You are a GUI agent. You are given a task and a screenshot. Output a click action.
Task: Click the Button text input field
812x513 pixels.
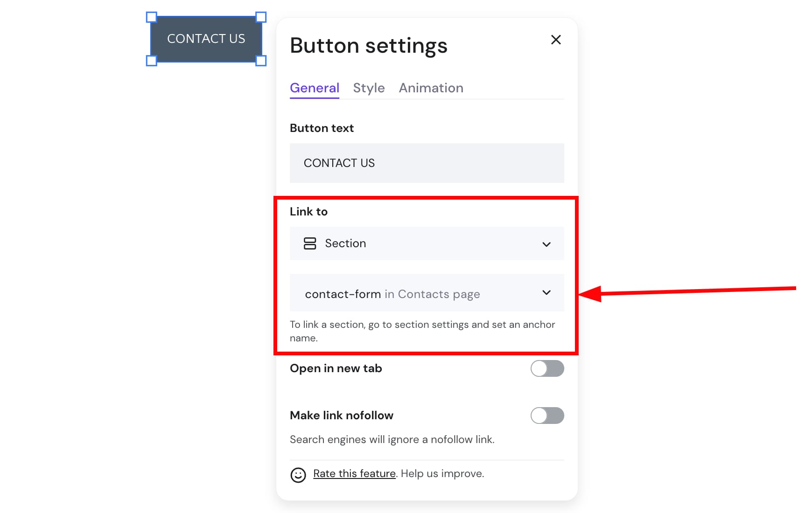[x=427, y=163]
